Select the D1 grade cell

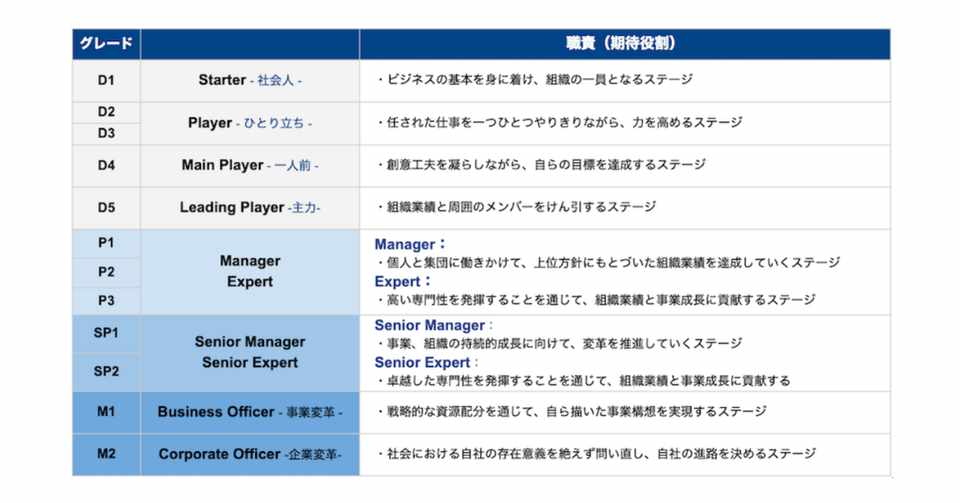click(106, 80)
